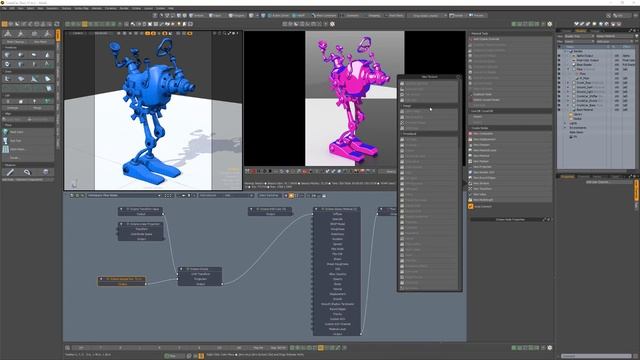This screenshot has width=640, height=360.
Task: Toggle visibility of Base Shader
Action: 559,64
